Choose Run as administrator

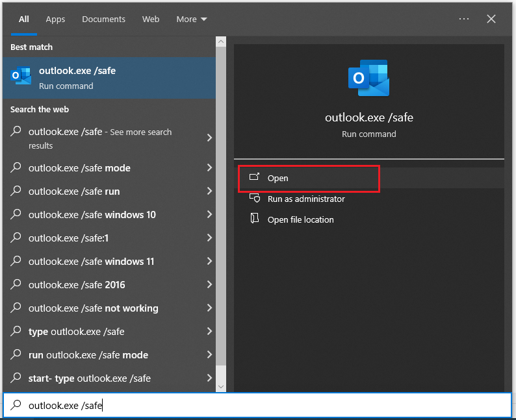(306, 199)
